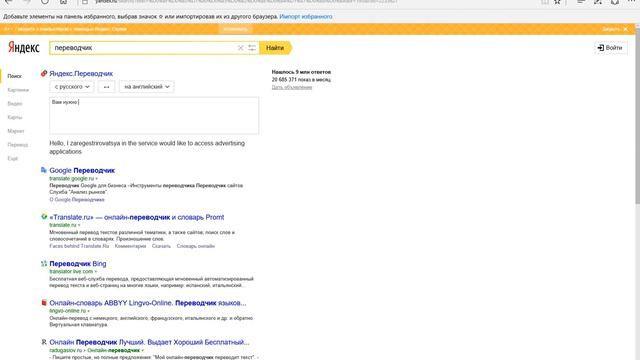
Task: Click '20 685 371 показ в месяц' text
Action: [x=301, y=80]
